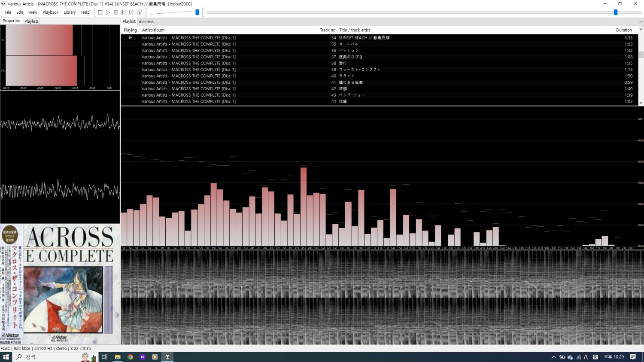Viewport: 644px width, 362px height.
Task: Click the battery tray icon
Action: pos(562,357)
